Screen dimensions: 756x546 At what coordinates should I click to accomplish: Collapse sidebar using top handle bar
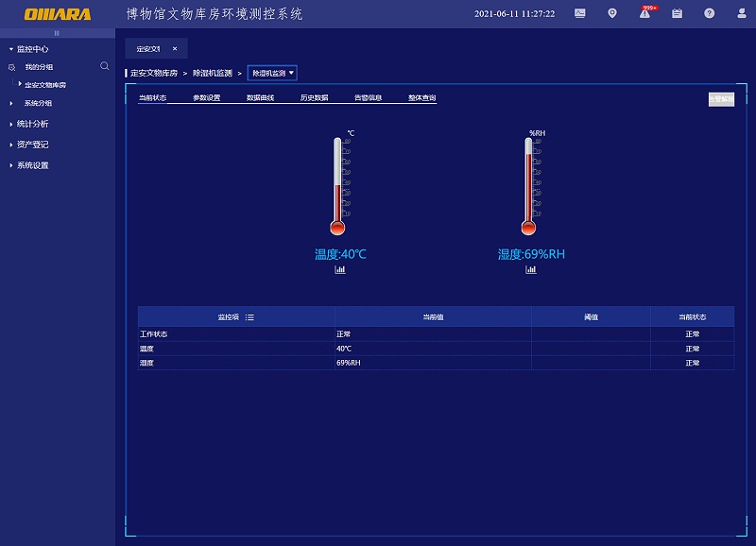click(x=57, y=33)
